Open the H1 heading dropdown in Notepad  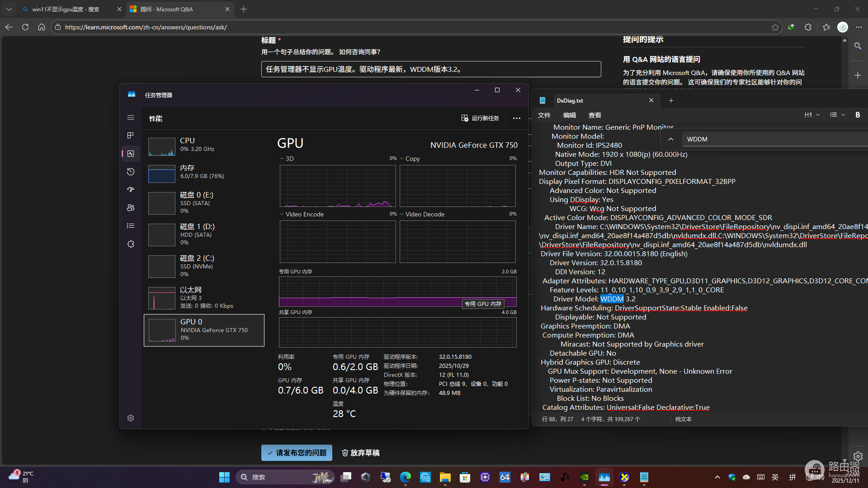point(812,115)
